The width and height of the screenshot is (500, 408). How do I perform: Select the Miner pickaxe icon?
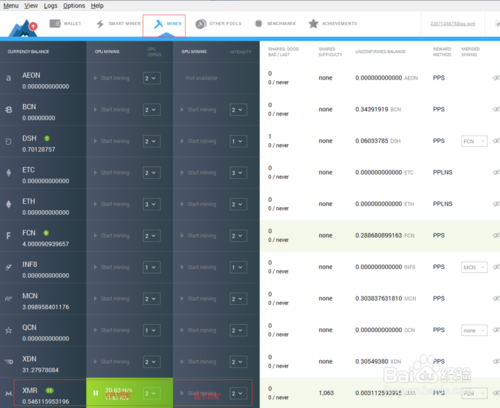(x=158, y=24)
